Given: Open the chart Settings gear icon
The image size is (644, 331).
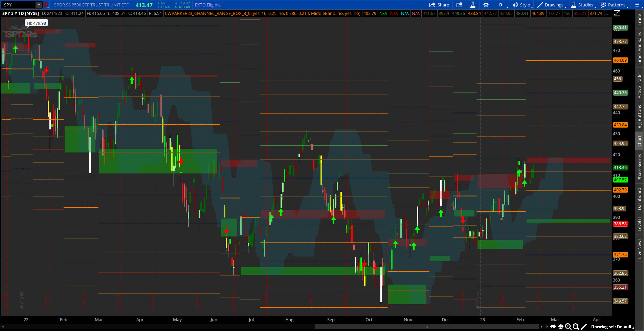Looking at the screenshot, I should coord(486,5).
